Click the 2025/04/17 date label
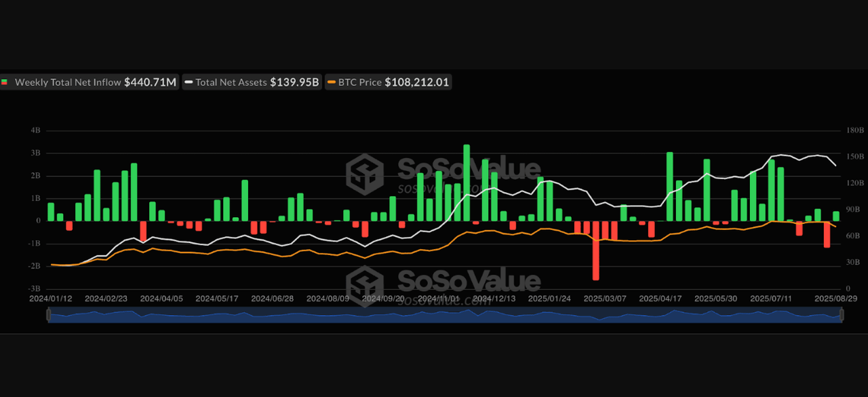This screenshot has height=397, width=868. click(661, 299)
